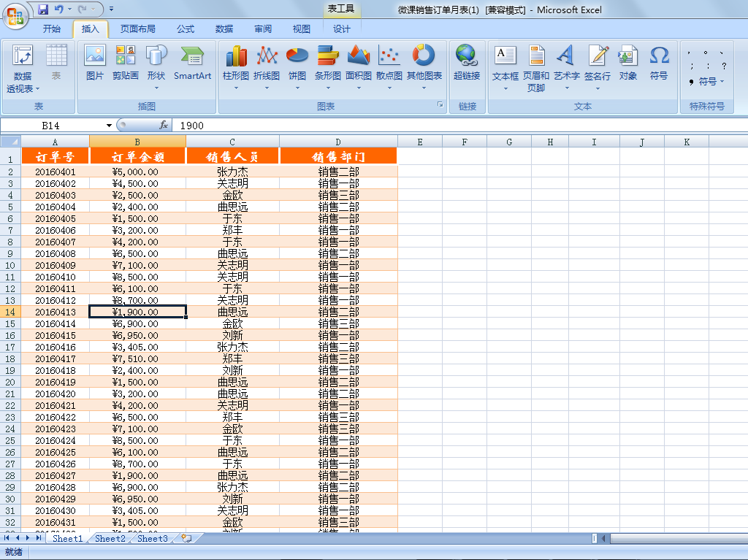Insert an Ω 符号 symbol

tap(659, 62)
